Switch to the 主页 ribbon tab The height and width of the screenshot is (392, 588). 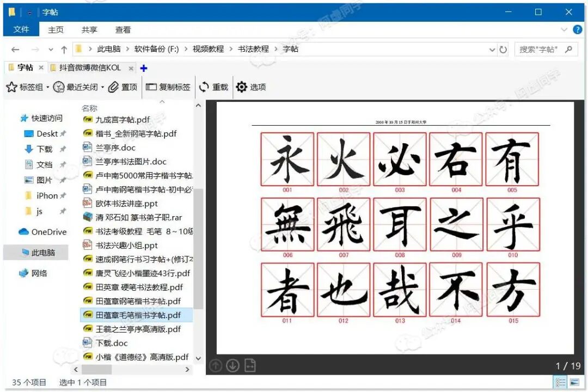56,29
